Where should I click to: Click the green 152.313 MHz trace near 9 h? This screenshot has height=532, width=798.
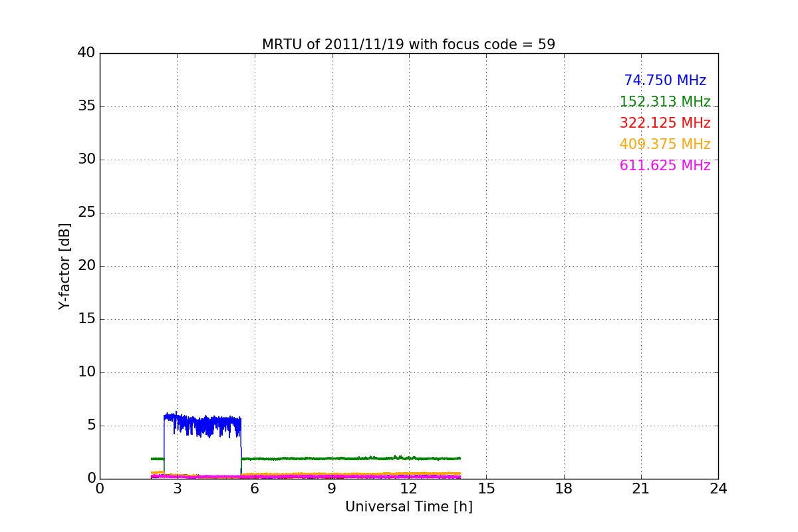point(332,458)
